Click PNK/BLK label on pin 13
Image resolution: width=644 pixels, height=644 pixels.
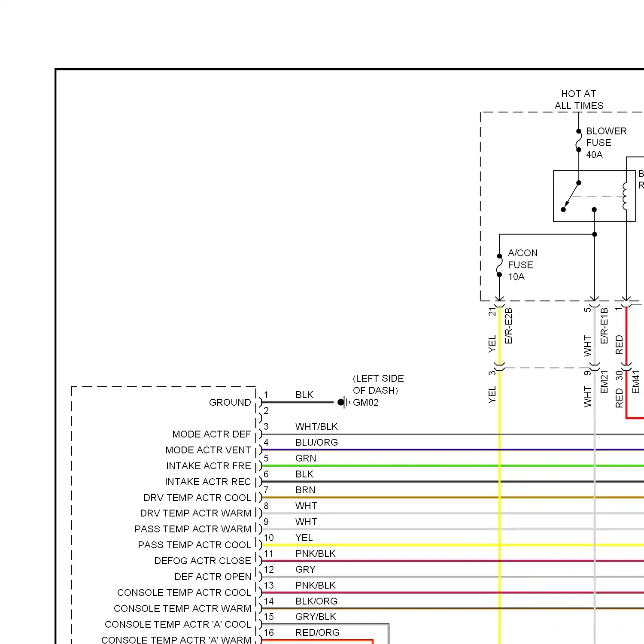click(x=315, y=585)
